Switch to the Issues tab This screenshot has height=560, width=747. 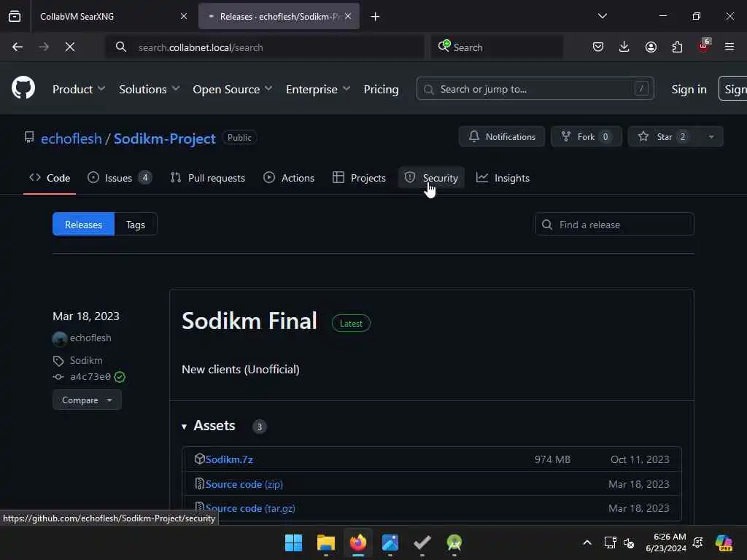point(120,178)
